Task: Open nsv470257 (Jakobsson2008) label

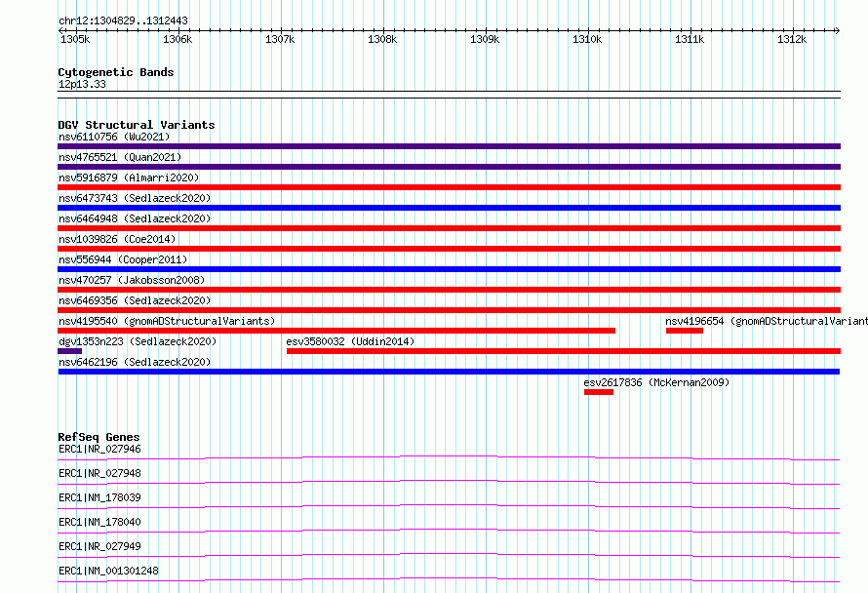Action: pos(132,280)
